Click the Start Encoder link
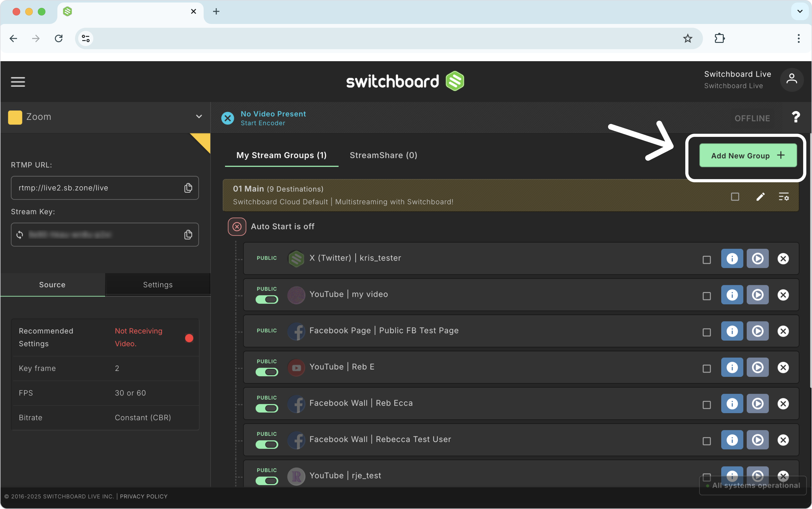 pyautogui.click(x=263, y=123)
